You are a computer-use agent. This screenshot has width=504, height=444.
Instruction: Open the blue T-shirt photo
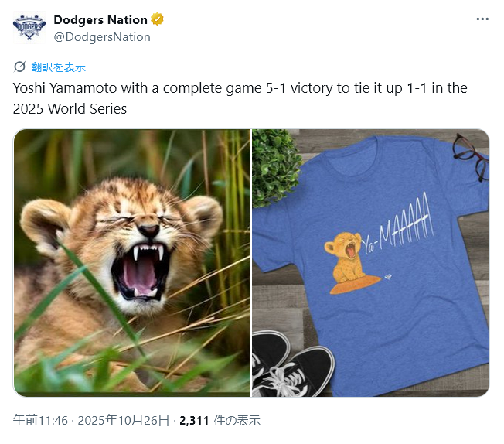371,263
